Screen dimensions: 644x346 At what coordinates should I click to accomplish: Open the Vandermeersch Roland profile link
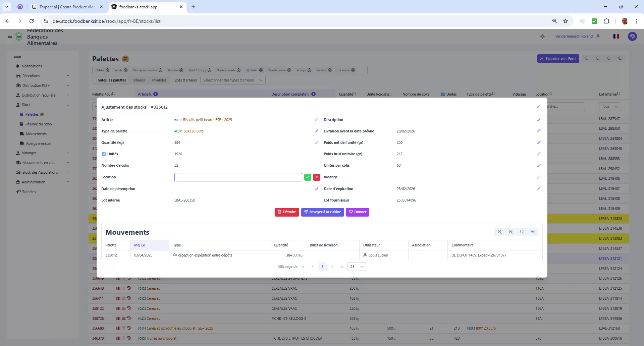[575, 36]
